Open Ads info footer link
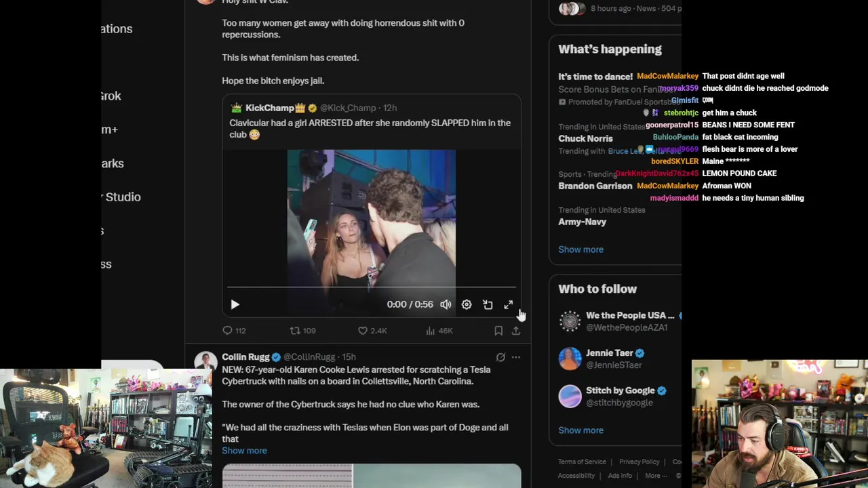The image size is (868, 488). pyautogui.click(x=620, y=476)
